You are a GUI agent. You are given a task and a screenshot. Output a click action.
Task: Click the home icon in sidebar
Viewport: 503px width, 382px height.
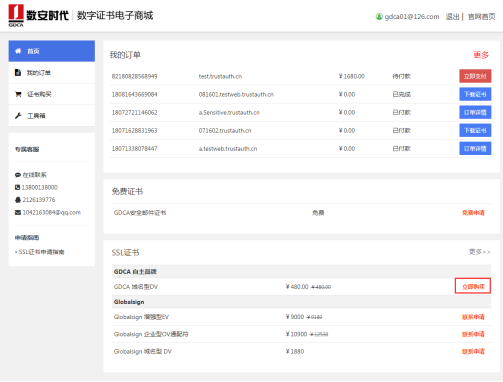(x=18, y=51)
